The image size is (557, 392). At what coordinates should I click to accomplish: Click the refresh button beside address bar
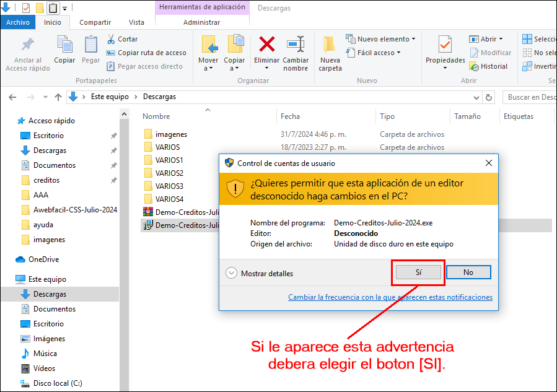(x=489, y=97)
